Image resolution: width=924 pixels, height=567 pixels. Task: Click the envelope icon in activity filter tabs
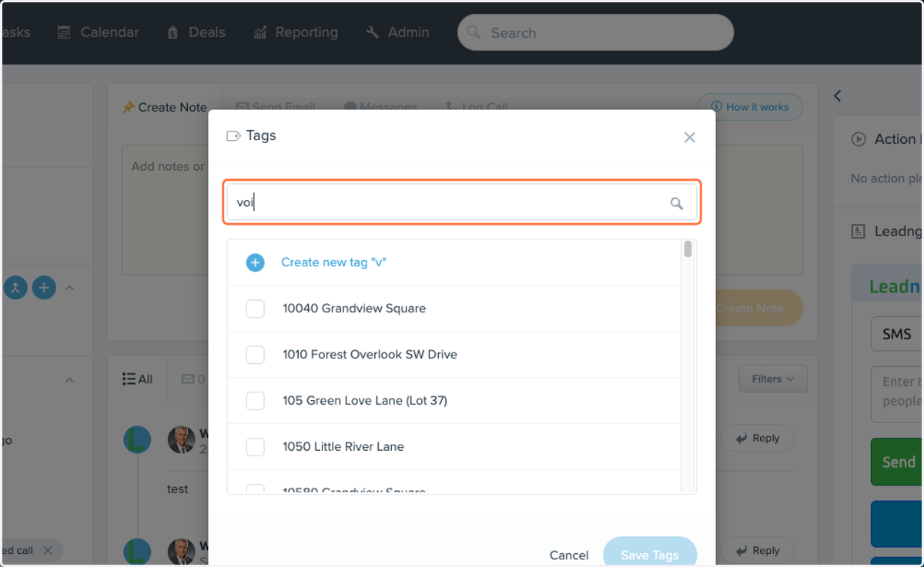[x=188, y=379]
